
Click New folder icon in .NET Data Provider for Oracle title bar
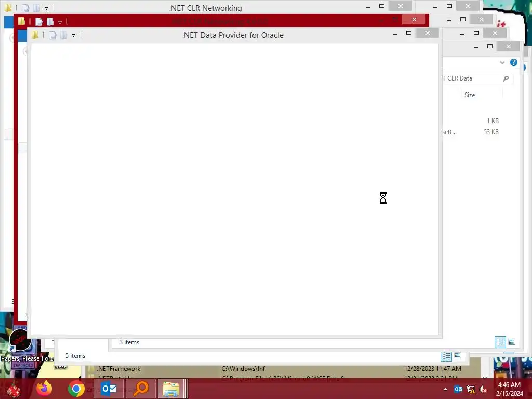click(x=63, y=35)
